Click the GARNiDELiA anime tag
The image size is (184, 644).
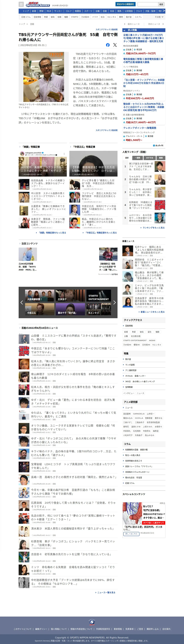click(x=139, y=414)
